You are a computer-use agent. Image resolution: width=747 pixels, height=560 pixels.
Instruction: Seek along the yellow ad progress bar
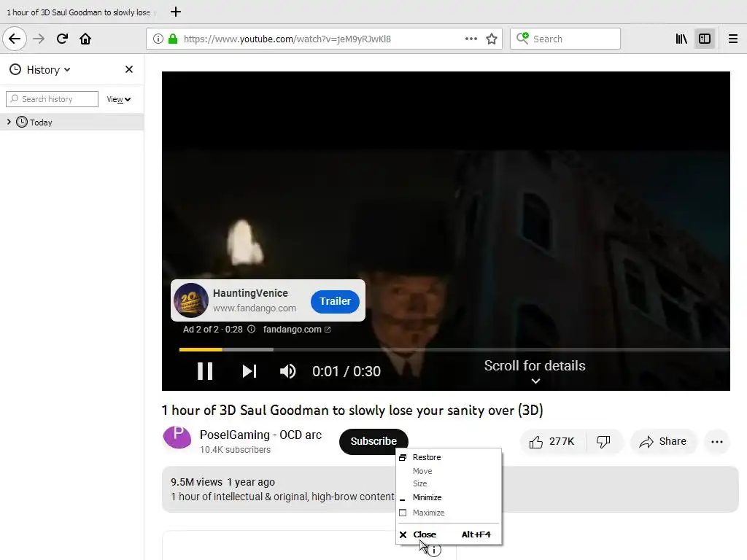201,349
